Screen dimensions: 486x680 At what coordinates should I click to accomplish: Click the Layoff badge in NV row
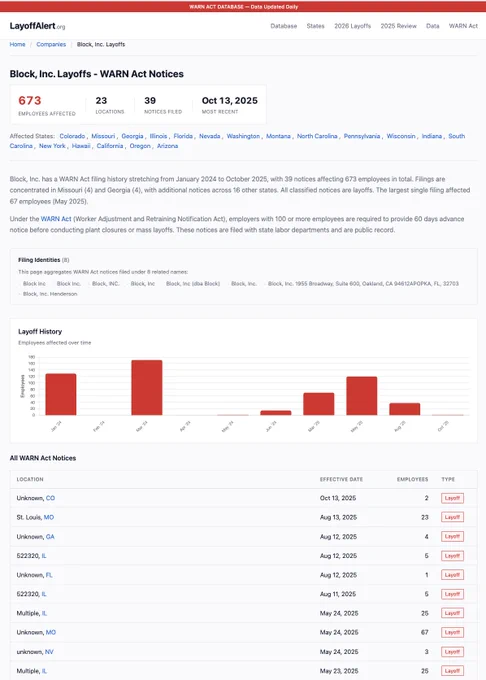point(452,652)
